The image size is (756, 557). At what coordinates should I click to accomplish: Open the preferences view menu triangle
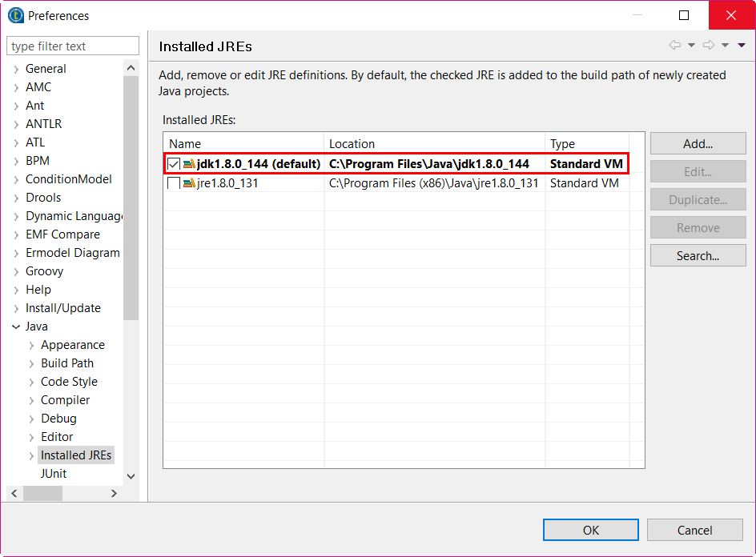742,46
